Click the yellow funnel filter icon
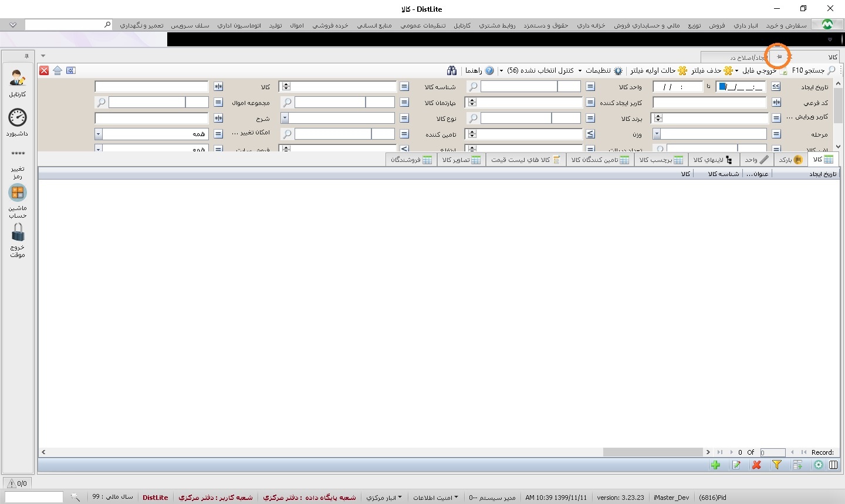 coord(777,465)
